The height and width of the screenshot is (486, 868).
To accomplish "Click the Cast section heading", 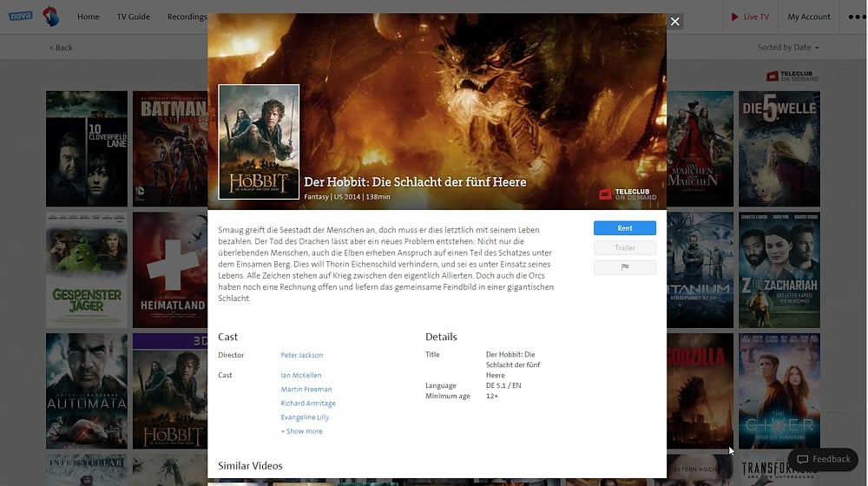I will [227, 337].
